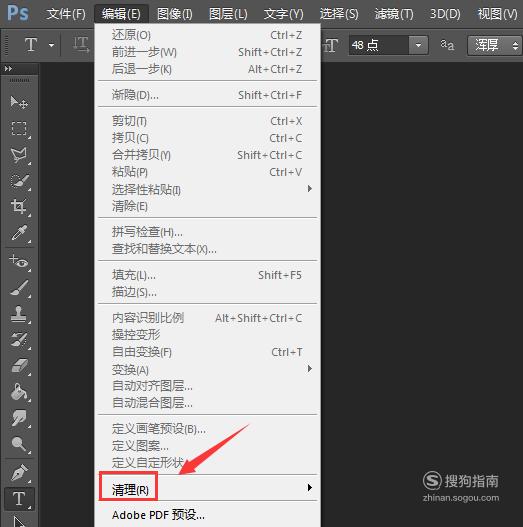Open the anti-aliasing 浑厚 dropdown
523x527 pixels.
pos(494,45)
